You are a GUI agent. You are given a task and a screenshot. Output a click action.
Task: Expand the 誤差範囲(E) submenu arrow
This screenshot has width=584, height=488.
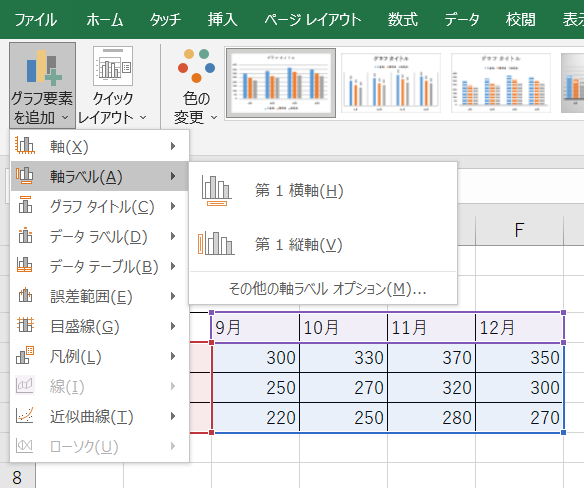173,296
